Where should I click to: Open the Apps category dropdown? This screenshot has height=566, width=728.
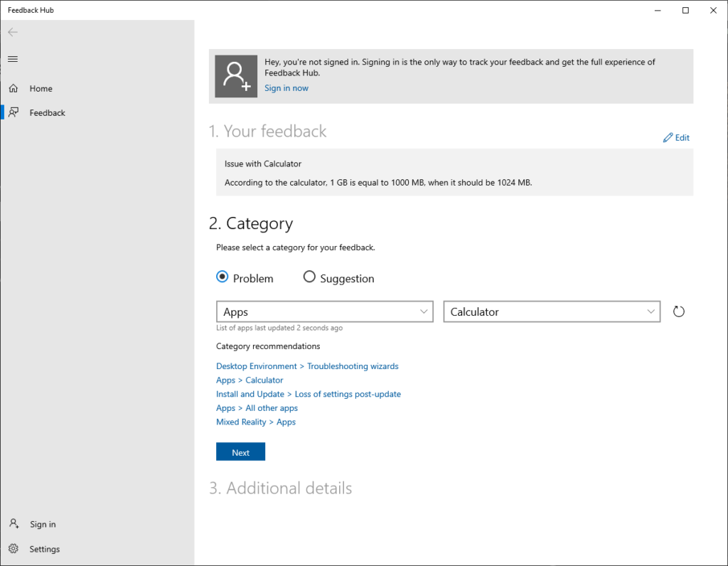click(324, 311)
